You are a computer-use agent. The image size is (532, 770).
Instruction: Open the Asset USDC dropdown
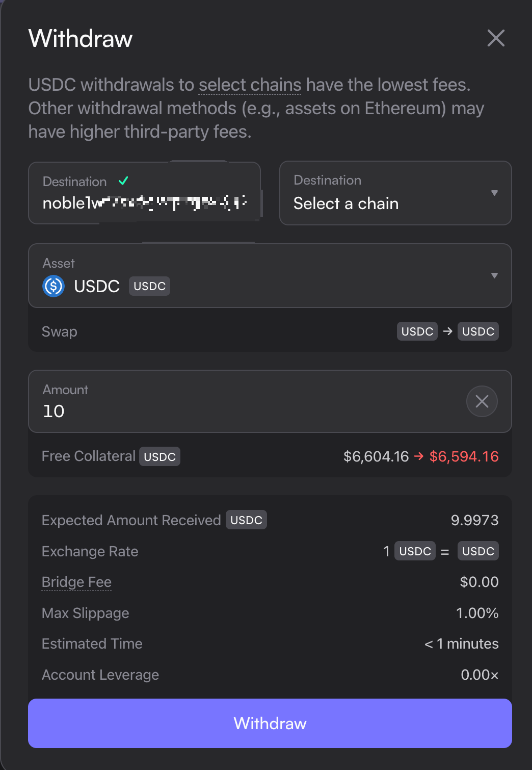(270, 275)
